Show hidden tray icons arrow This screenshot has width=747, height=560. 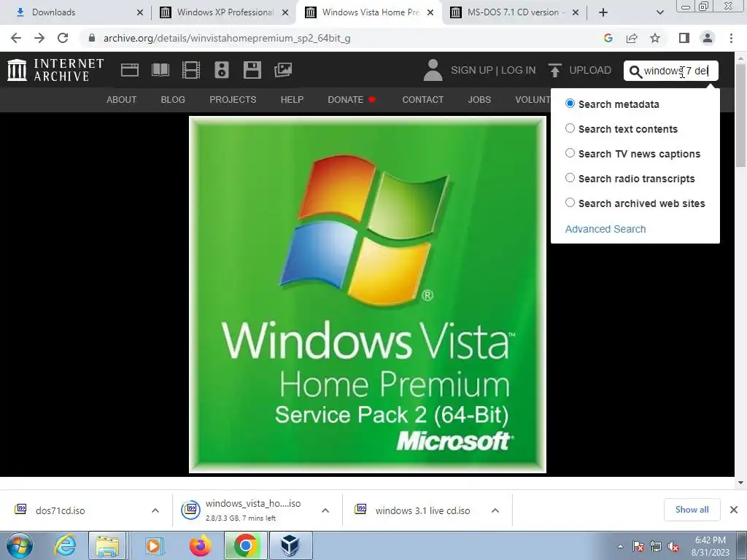point(620,547)
